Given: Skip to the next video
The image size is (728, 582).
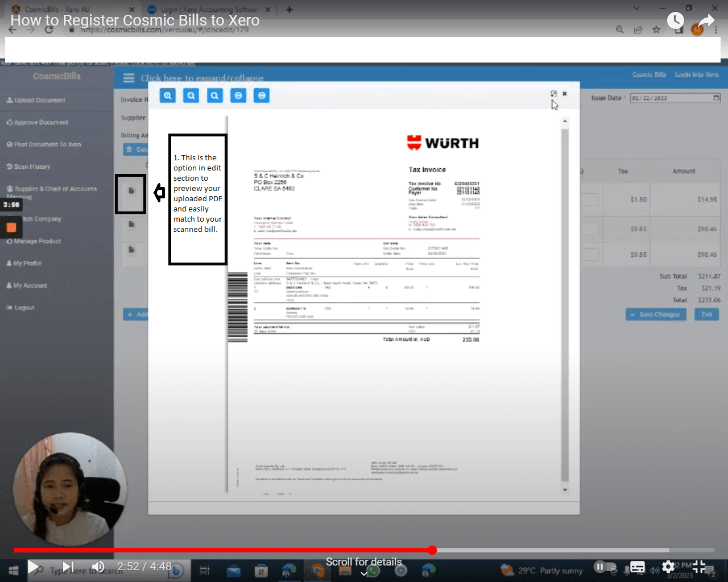Looking at the screenshot, I should 68,567.
